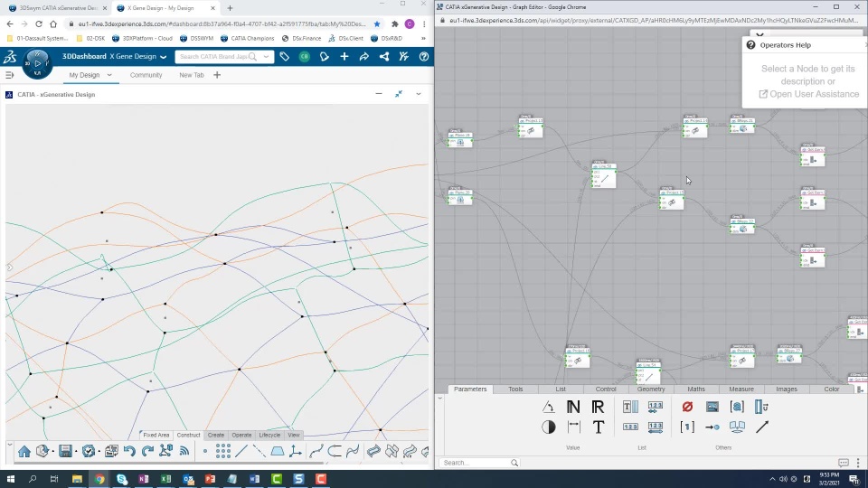Screen dimensions: 868x488
Task: Switch to the Geometry tab
Action: 651,389
